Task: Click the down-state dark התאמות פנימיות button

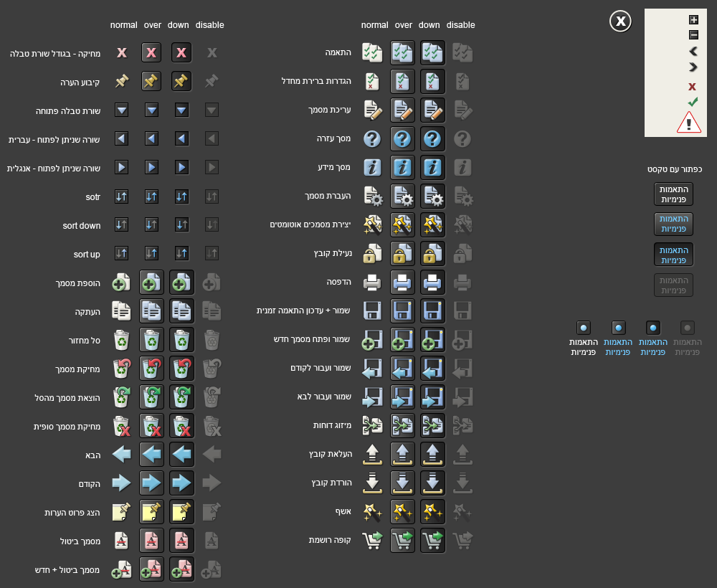Action: (673, 255)
